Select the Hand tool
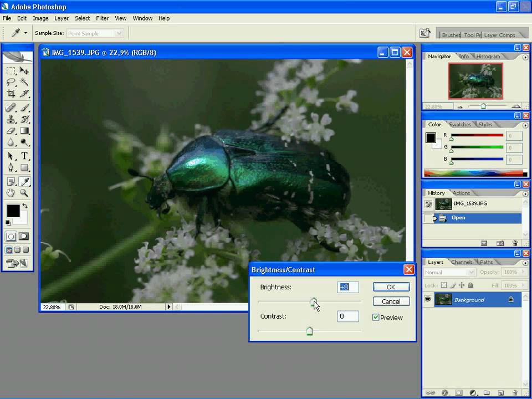532x399 pixels. pos(11,193)
